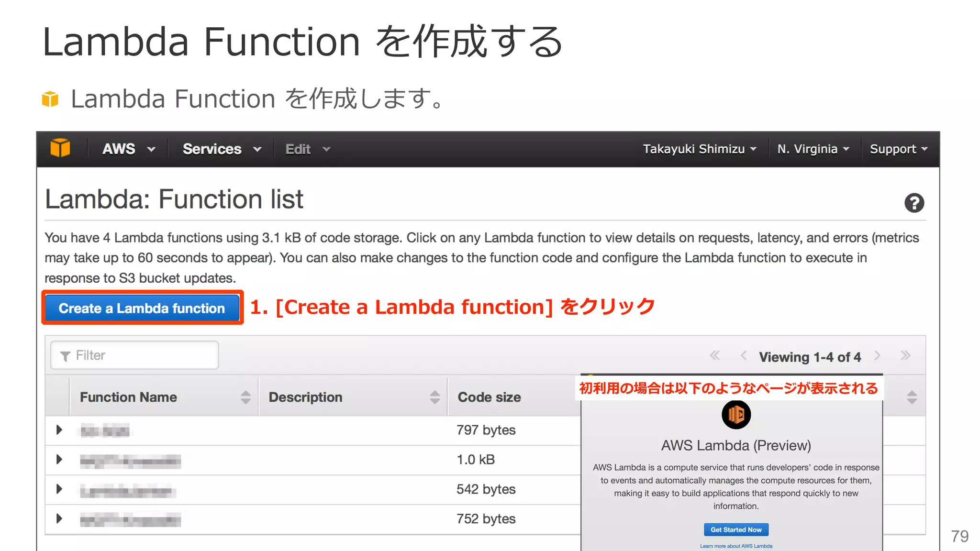980x551 pixels.
Task: Expand the 752 bytes function row
Action: click(59, 518)
